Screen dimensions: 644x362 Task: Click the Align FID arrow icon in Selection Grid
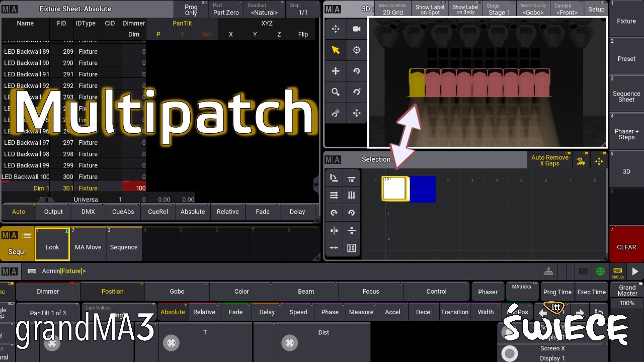click(351, 179)
